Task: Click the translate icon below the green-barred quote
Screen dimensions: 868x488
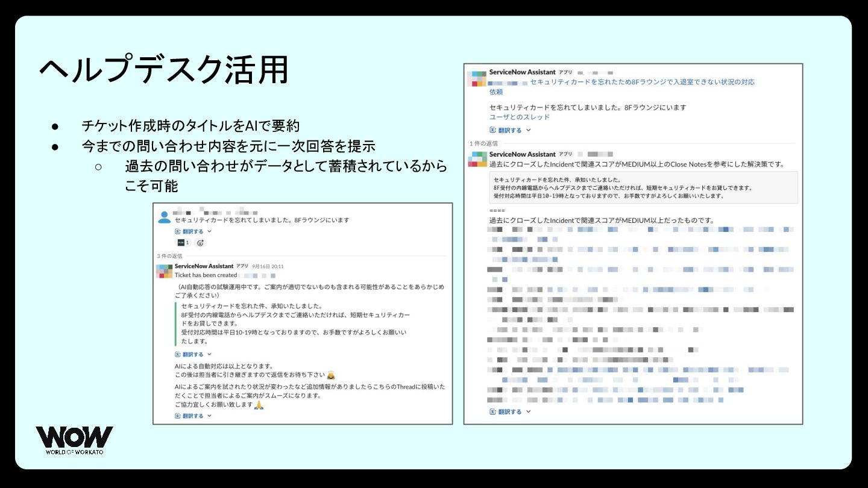Action: [x=178, y=354]
